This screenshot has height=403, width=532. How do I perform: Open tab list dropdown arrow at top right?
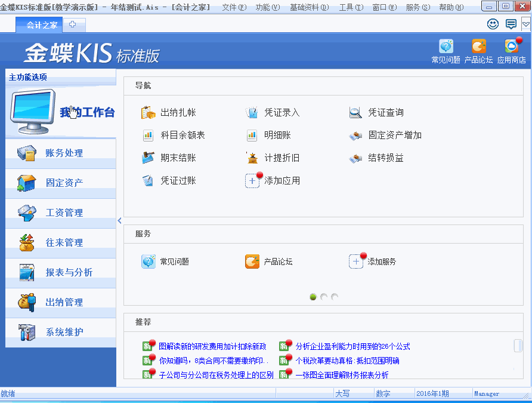[x=526, y=24]
